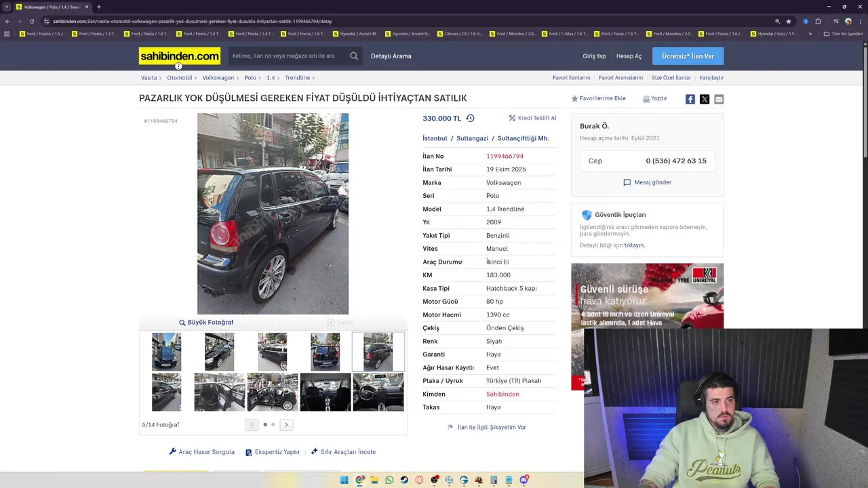Share the listing on Facebook
The width and height of the screenshot is (868, 488).
click(690, 99)
